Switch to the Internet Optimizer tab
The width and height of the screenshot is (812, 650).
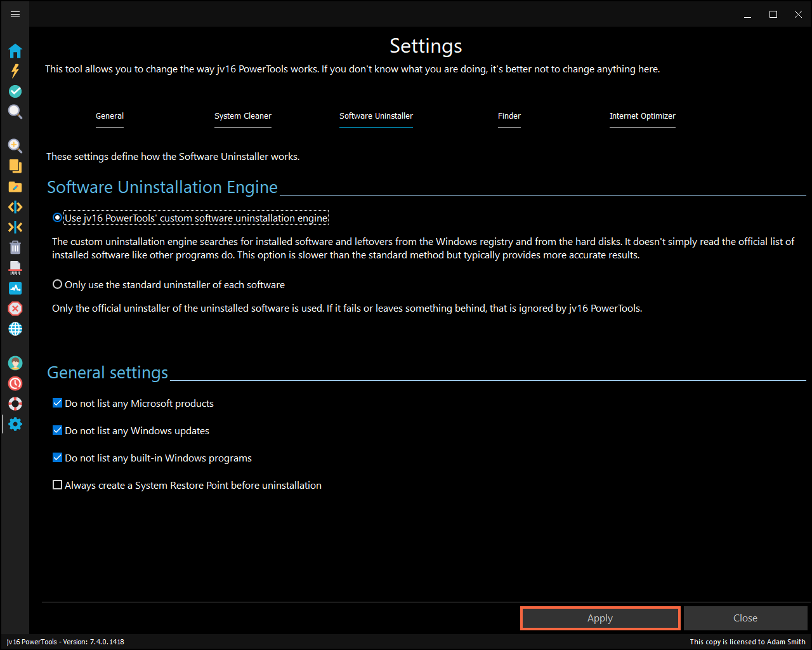click(x=642, y=116)
